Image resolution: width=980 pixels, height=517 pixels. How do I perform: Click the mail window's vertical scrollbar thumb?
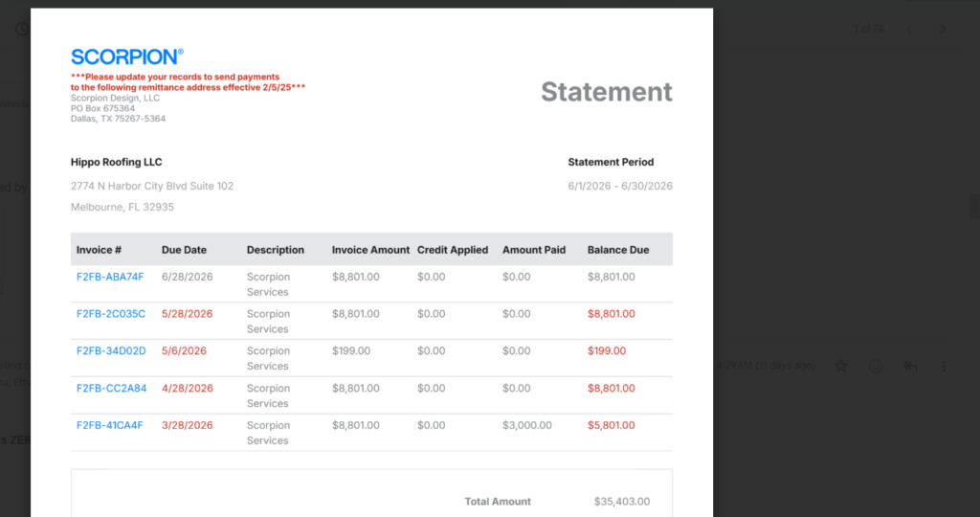[x=973, y=206]
